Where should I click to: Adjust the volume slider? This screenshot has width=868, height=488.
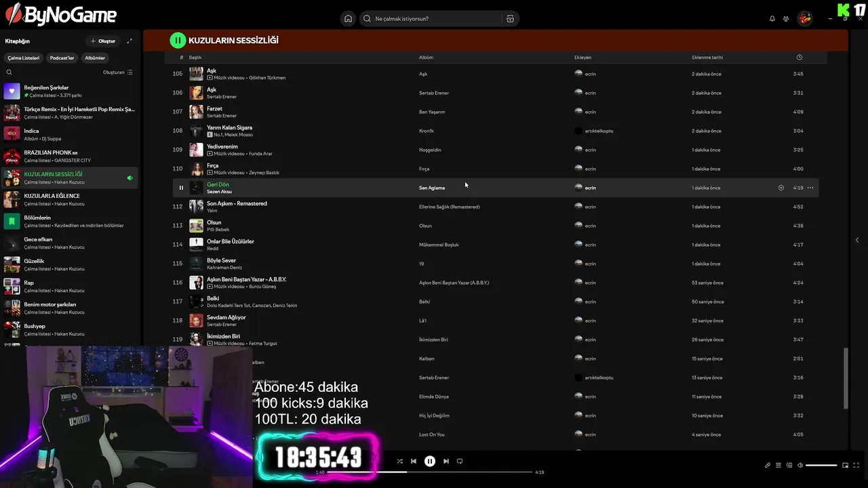coord(821,466)
